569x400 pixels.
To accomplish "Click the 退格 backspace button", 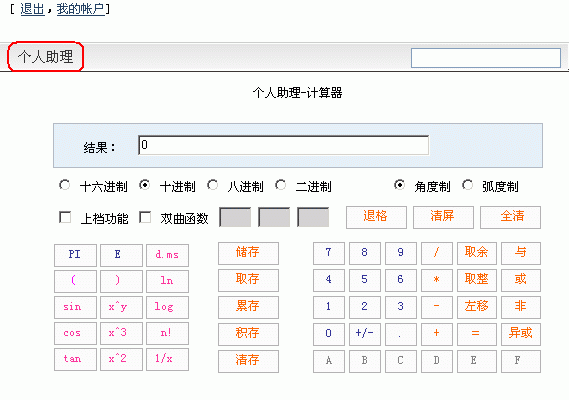I will pyautogui.click(x=376, y=217).
